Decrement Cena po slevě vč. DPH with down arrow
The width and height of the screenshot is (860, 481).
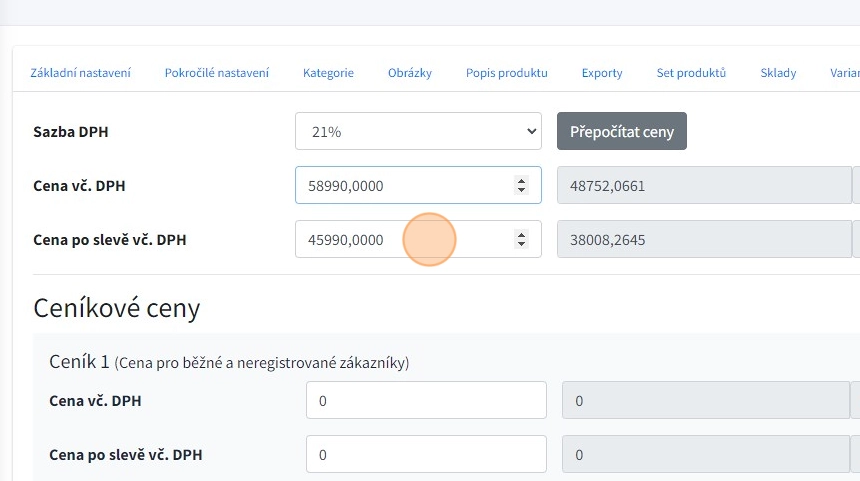pyautogui.click(x=521, y=244)
